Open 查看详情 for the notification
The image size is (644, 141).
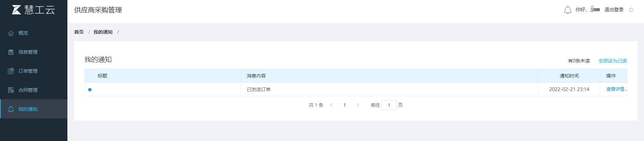tap(616, 89)
